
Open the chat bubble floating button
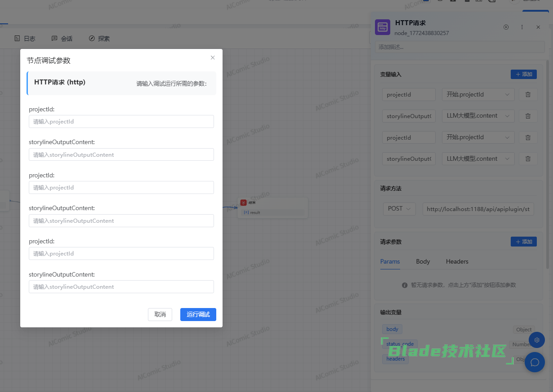pos(535,362)
